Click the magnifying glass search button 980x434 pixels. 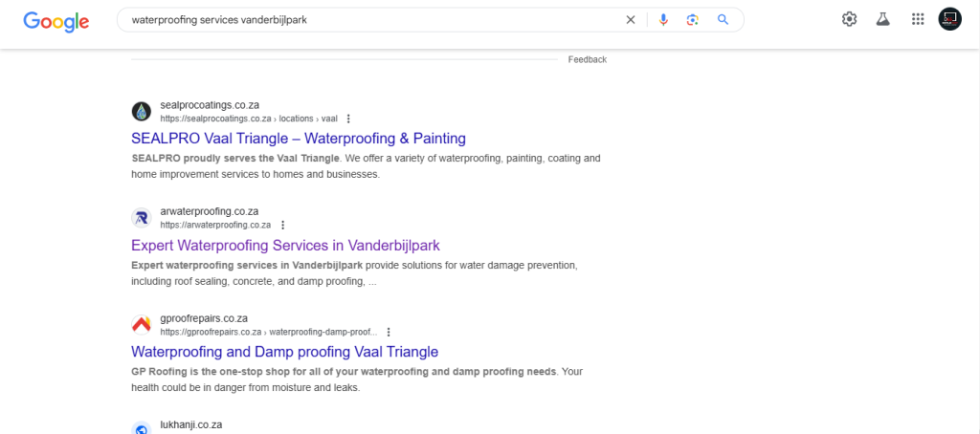(724, 19)
